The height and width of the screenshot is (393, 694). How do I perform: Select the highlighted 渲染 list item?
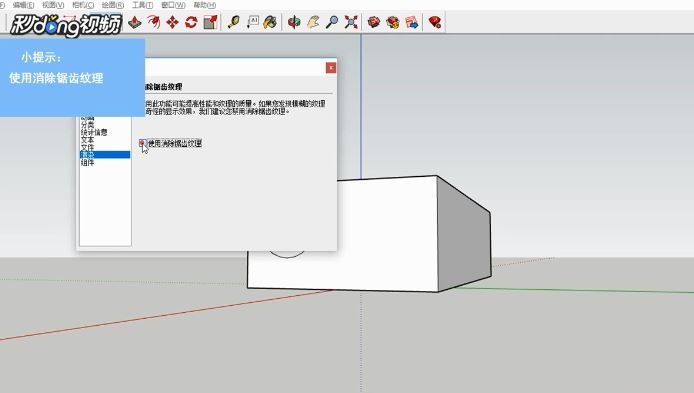click(105, 154)
